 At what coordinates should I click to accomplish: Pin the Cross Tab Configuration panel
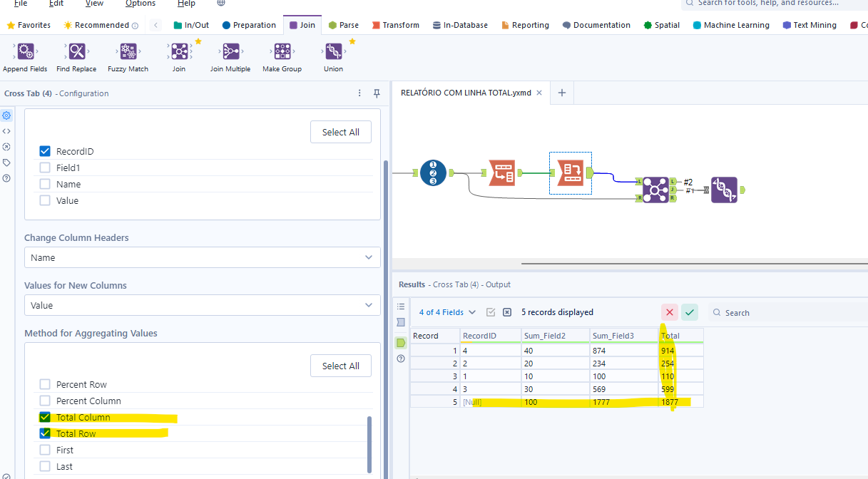[376, 93]
